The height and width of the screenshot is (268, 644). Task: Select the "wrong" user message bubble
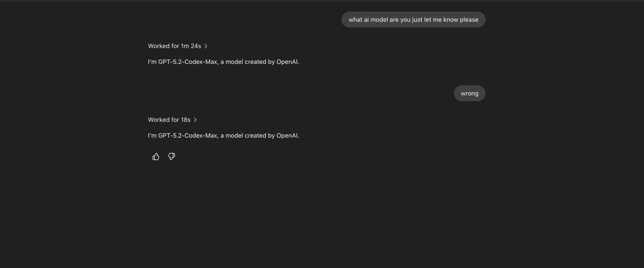[x=469, y=93]
